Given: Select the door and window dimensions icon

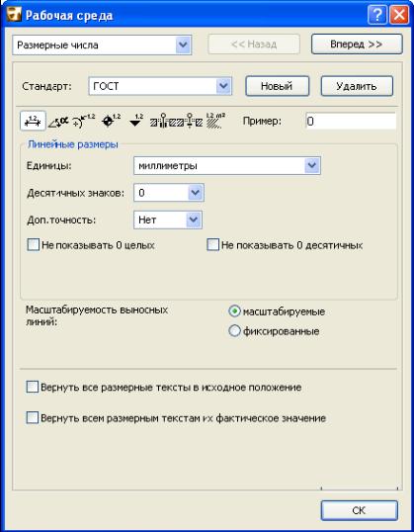Looking at the screenshot, I should 164,121.
